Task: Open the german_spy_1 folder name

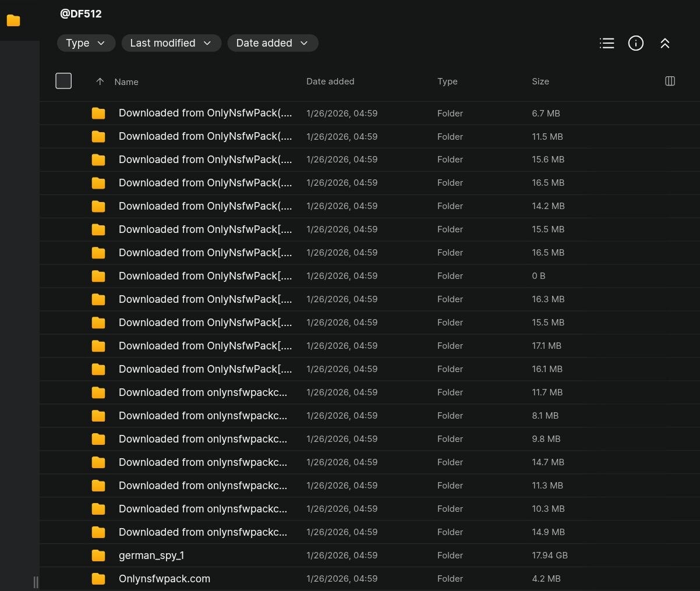Action: [x=151, y=555]
